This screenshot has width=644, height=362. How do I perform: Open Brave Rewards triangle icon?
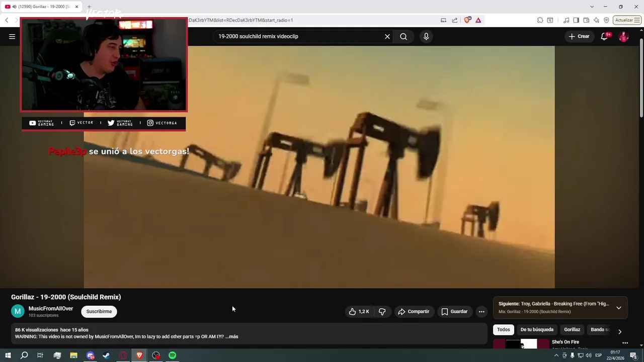click(478, 20)
